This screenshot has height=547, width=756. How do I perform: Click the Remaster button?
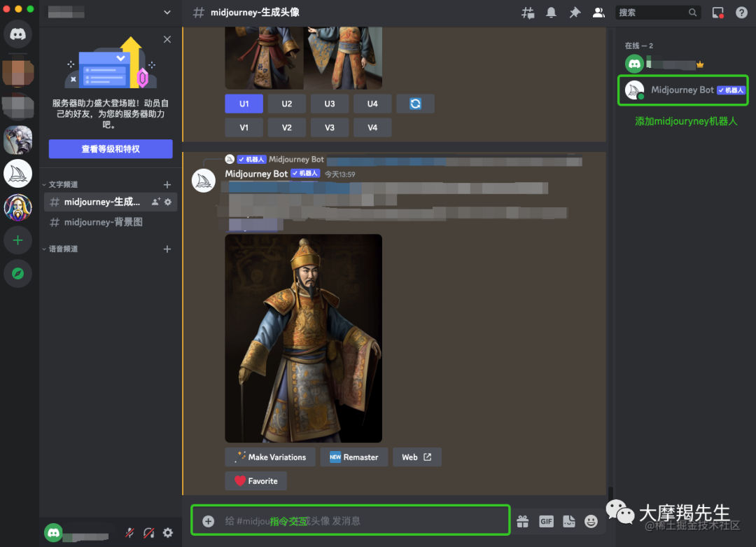(x=354, y=457)
